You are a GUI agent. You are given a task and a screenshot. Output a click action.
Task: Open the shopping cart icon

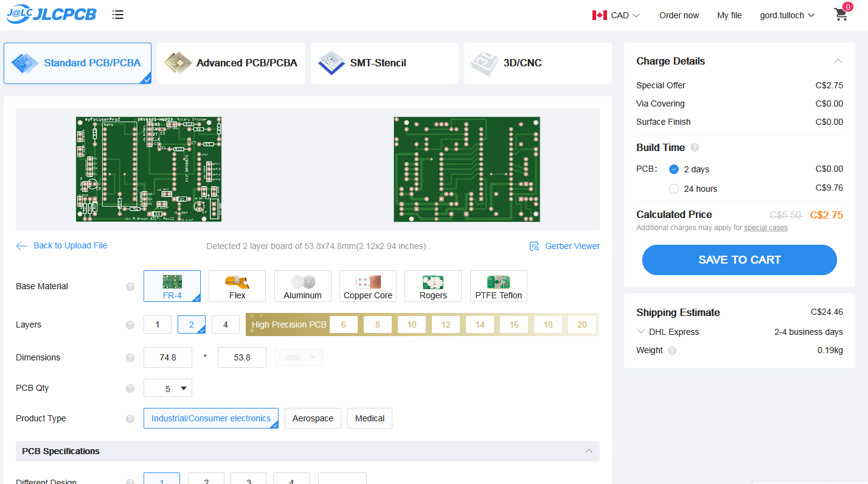point(841,15)
